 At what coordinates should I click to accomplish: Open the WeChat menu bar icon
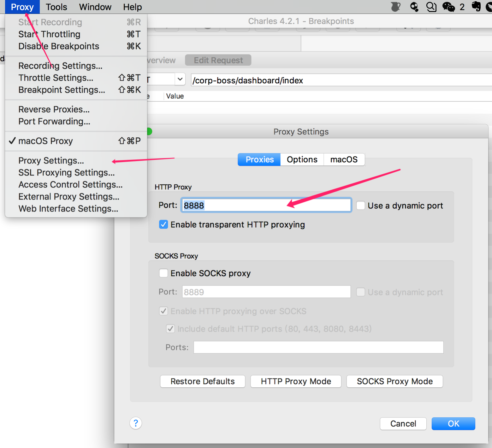pyautogui.click(x=448, y=7)
